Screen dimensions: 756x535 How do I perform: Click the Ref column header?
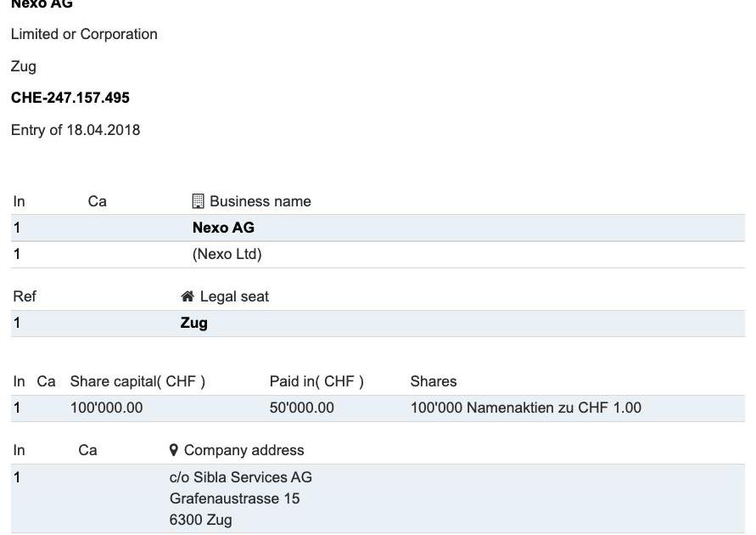[25, 296]
